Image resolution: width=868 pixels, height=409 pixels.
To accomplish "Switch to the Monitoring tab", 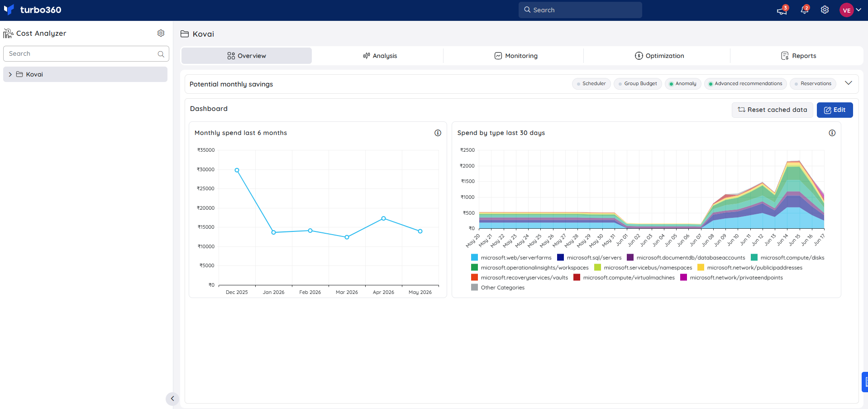I will click(516, 56).
